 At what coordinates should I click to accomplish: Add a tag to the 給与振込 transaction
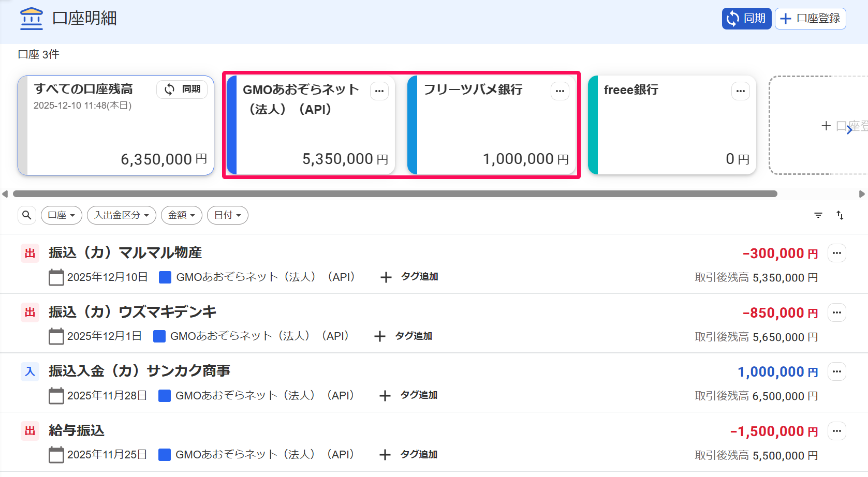point(408,455)
